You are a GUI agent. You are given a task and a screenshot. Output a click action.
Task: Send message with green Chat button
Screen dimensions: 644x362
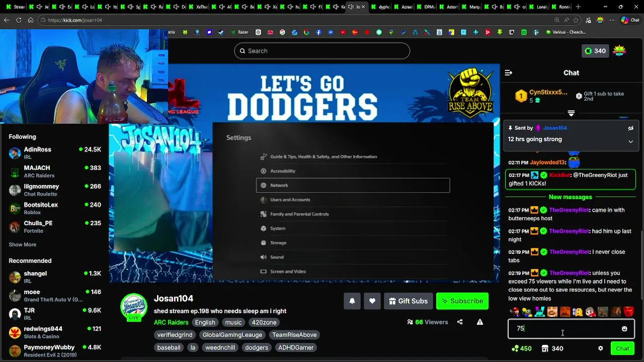tap(622, 348)
